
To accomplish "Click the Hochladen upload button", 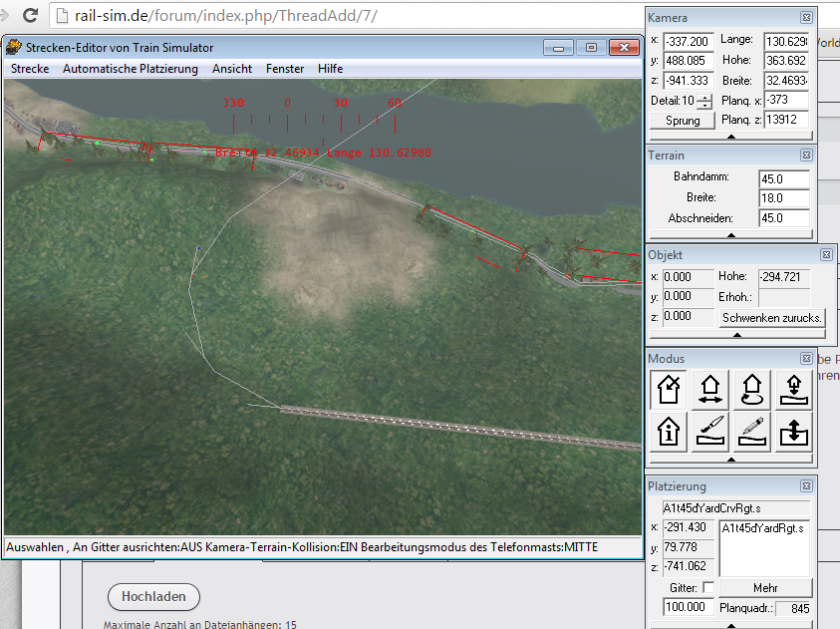I will [153, 597].
